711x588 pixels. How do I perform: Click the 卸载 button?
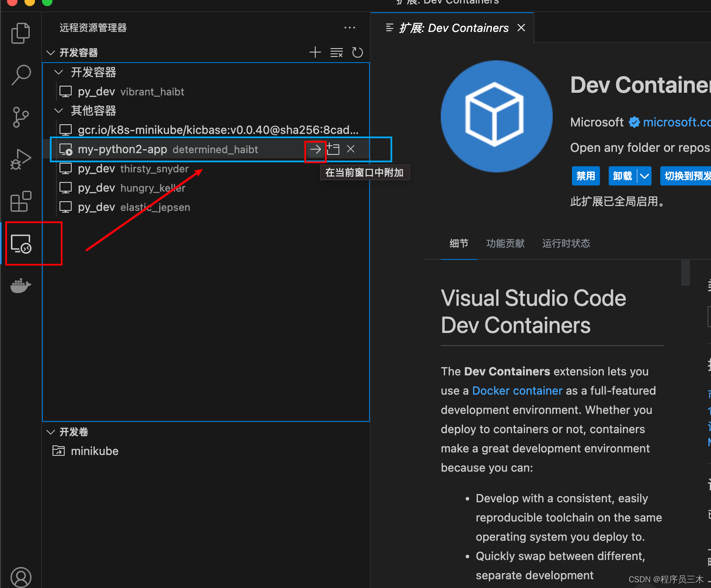pos(623,176)
